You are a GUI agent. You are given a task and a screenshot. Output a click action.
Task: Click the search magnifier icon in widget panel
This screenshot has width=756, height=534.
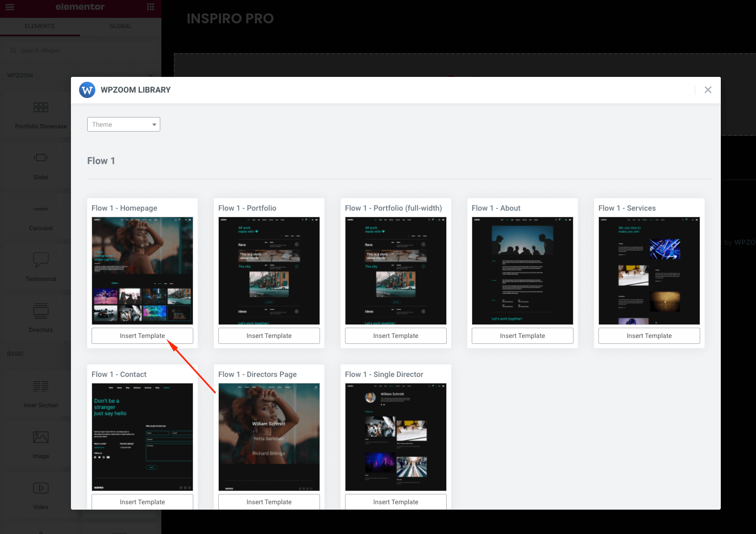[x=13, y=50]
